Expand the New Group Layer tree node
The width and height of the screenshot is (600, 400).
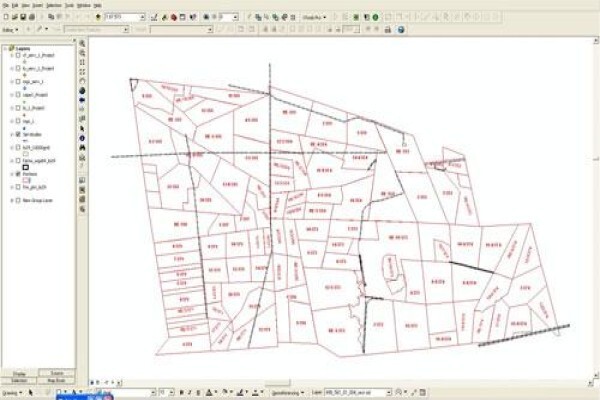click(12, 200)
